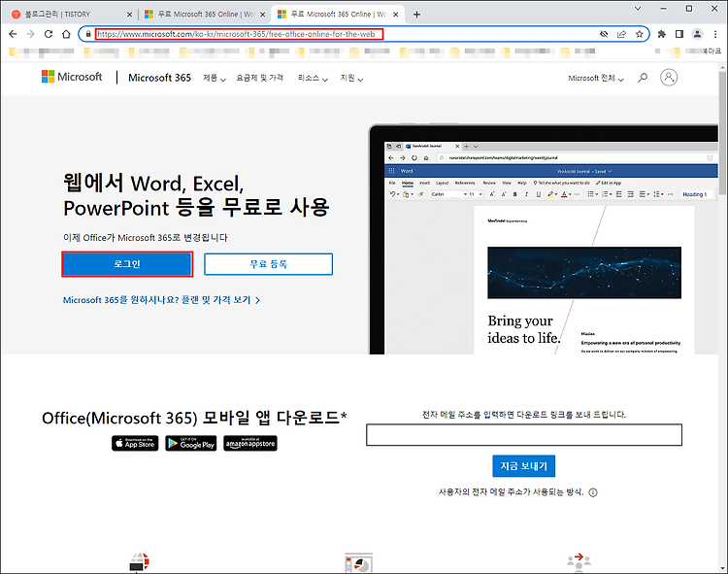
Task: Expand the Microsoft 전체 dropdown
Action: [596, 78]
